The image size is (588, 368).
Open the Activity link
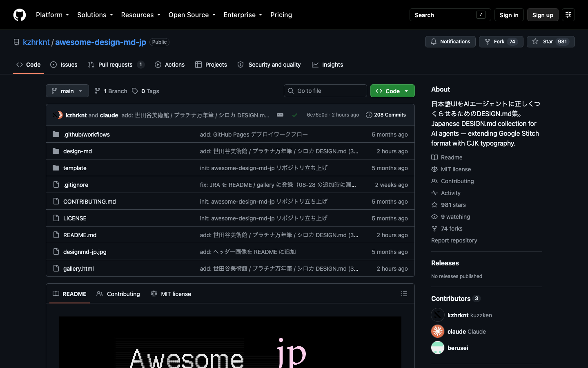446,193
